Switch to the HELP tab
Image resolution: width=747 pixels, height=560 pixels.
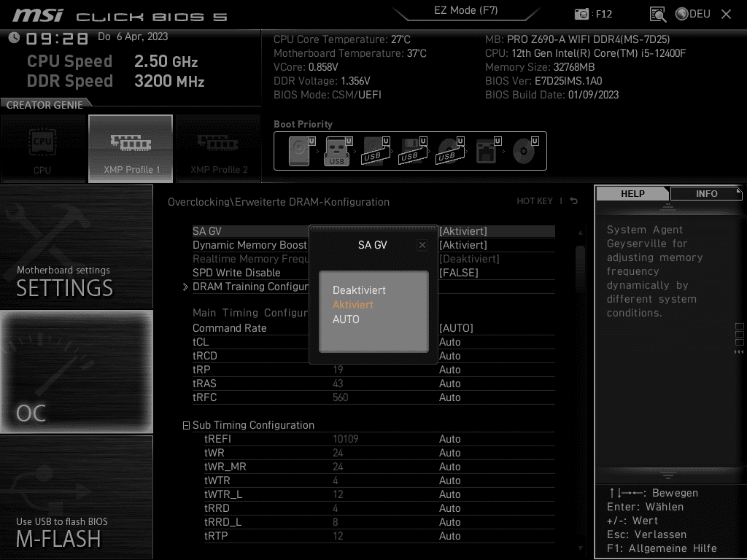(632, 193)
